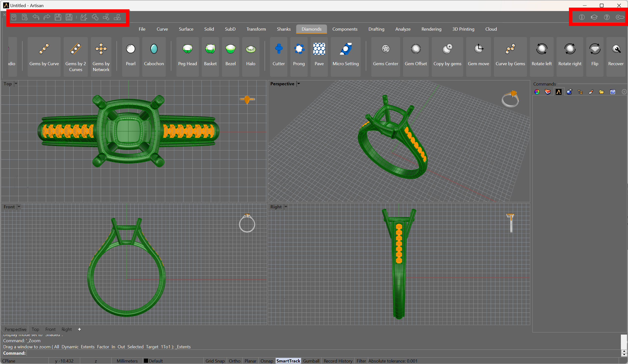Select the Gems by Network tool

101,57
